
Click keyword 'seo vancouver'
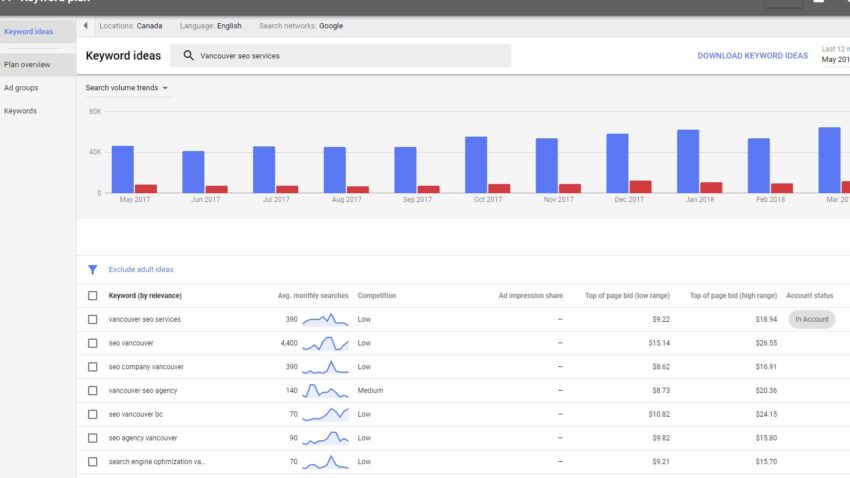[x=131, y=343]
